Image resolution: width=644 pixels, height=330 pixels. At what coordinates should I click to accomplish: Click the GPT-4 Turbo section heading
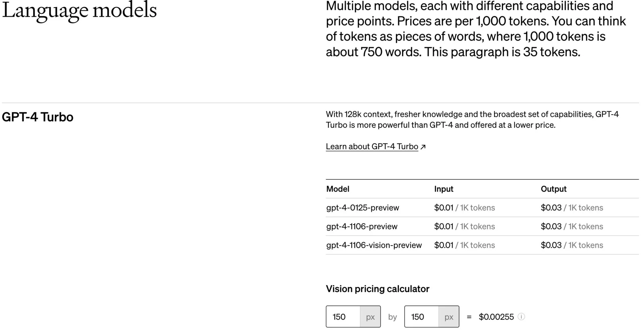[38, 117]
